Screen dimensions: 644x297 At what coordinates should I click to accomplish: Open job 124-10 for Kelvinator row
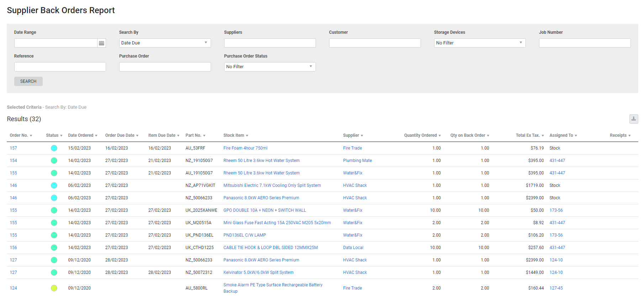[x=556, y=272]
